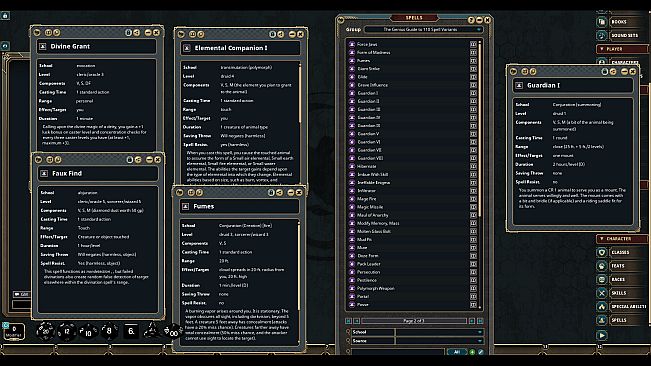The height and width of the screenshot is (366, 651).
Task: Click the link icon beside Fumes title
Action: click(x=186, y=206)
